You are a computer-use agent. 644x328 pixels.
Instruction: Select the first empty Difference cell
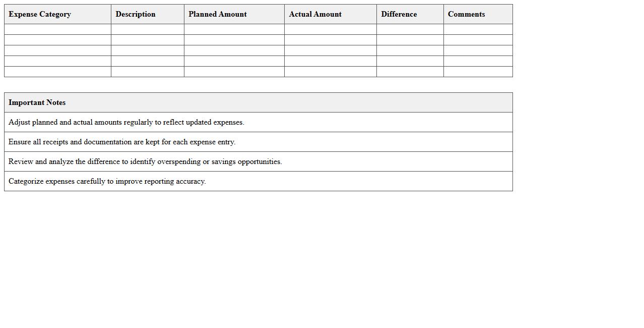(410, 29)
